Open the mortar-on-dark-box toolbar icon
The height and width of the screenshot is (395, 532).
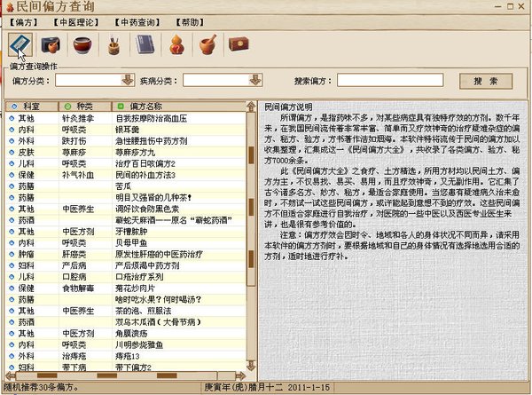(x=51, y=45)
